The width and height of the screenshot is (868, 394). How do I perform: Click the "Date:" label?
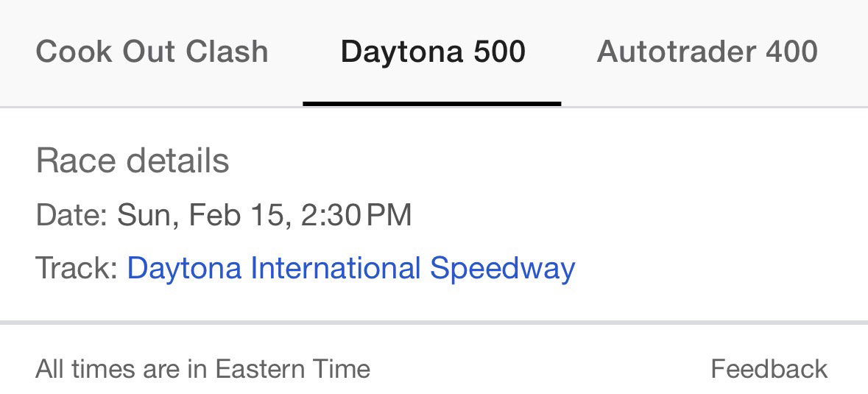72,215
